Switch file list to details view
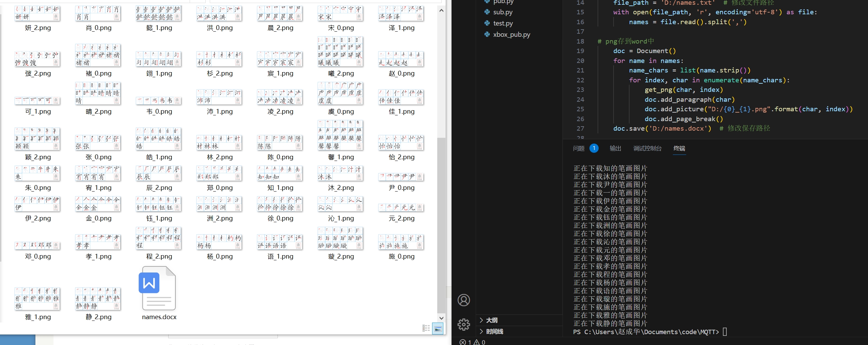 (426, 328)
